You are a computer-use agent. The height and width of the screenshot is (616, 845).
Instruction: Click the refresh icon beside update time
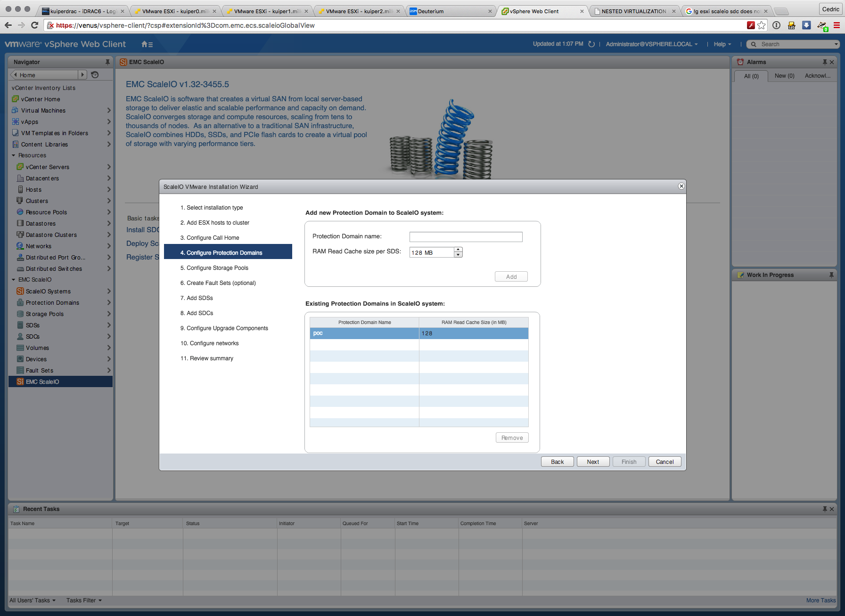pyautogui.click(x=591, y=44)
